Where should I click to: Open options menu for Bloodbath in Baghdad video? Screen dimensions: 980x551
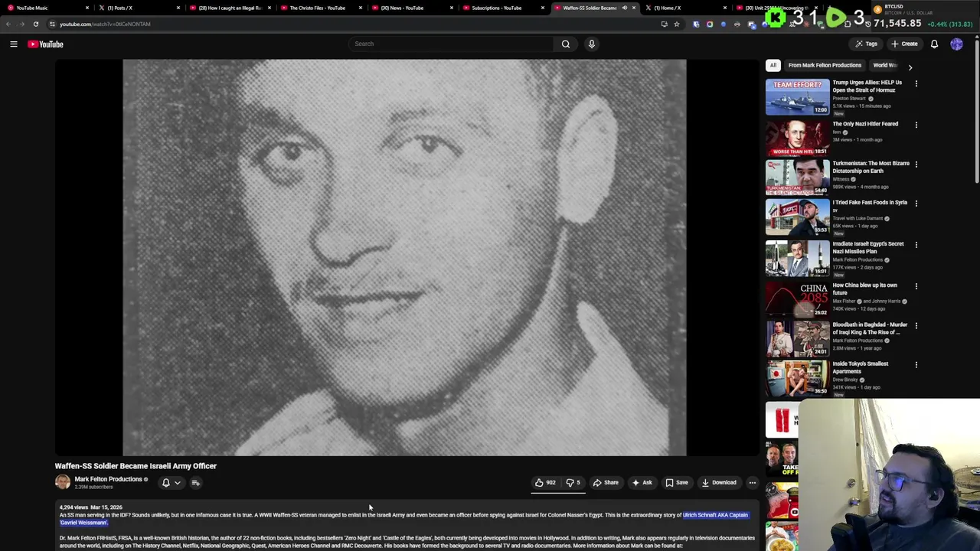(916, 326)
